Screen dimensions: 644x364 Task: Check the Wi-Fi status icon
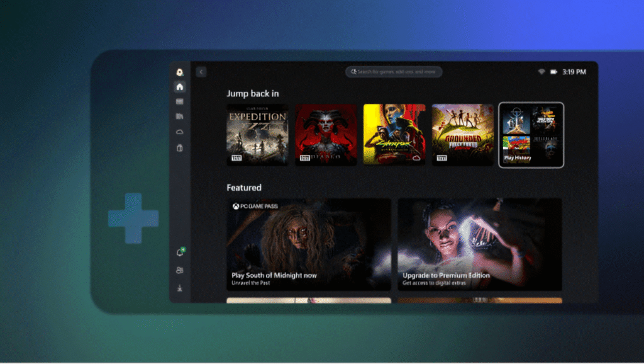(541, 72)
